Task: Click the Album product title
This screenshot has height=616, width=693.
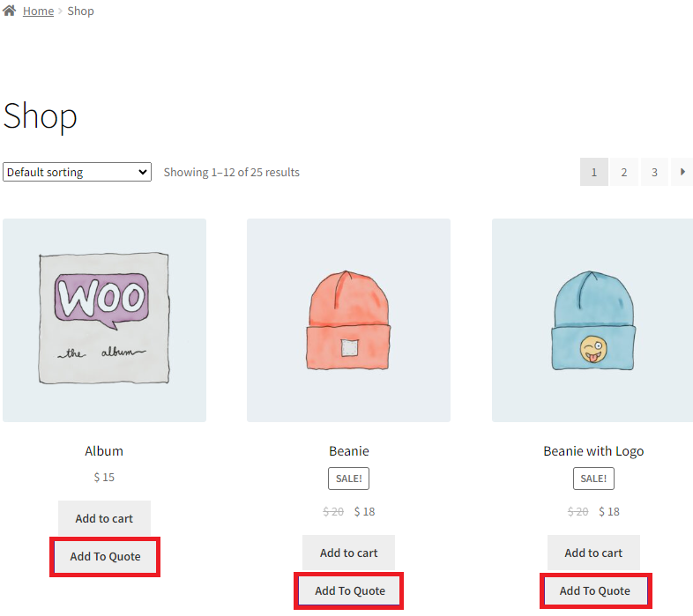Action: point(104,450)
